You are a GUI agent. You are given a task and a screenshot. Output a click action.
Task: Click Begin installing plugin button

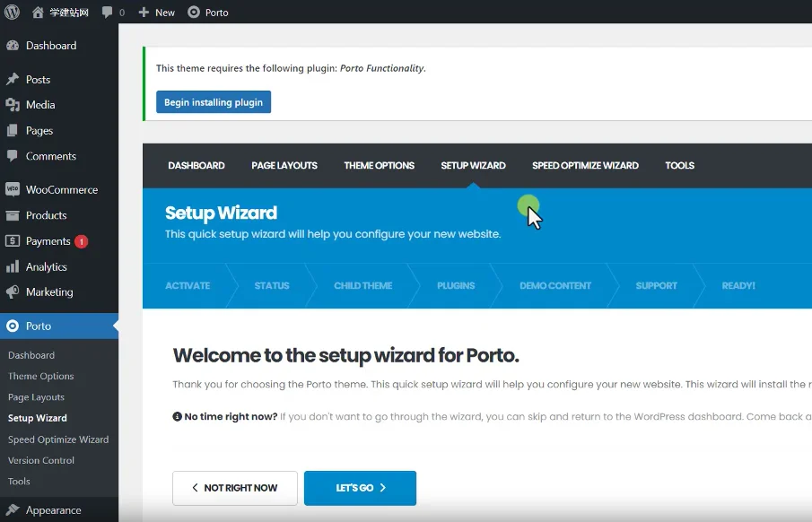[x=214, y=102]
